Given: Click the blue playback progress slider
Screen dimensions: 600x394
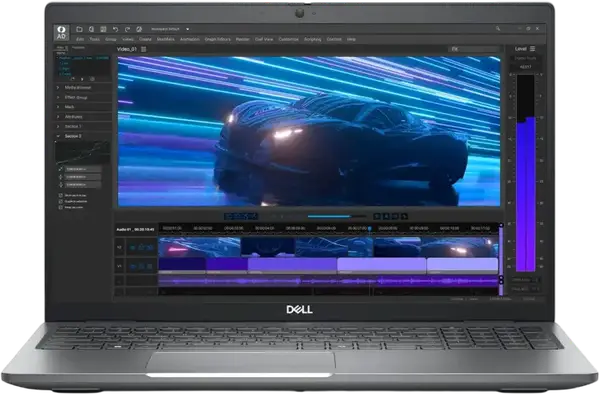Looking at the screenshot, I should pyautogui.click(x=337, y=217).
